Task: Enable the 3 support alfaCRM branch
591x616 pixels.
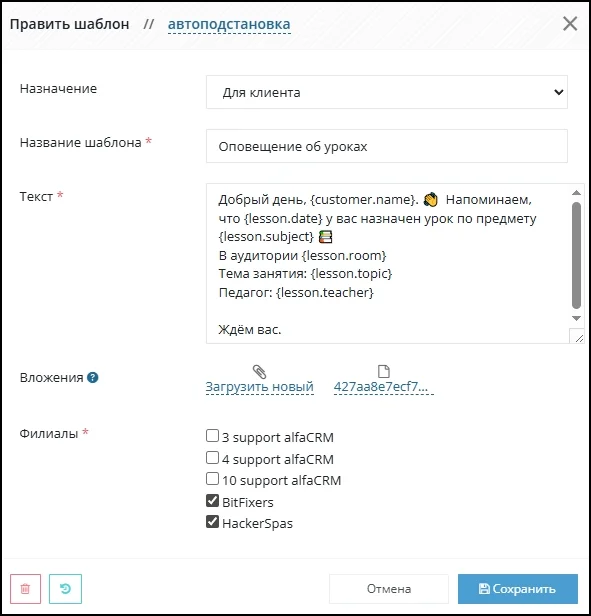Action: [x=212, y=436]
